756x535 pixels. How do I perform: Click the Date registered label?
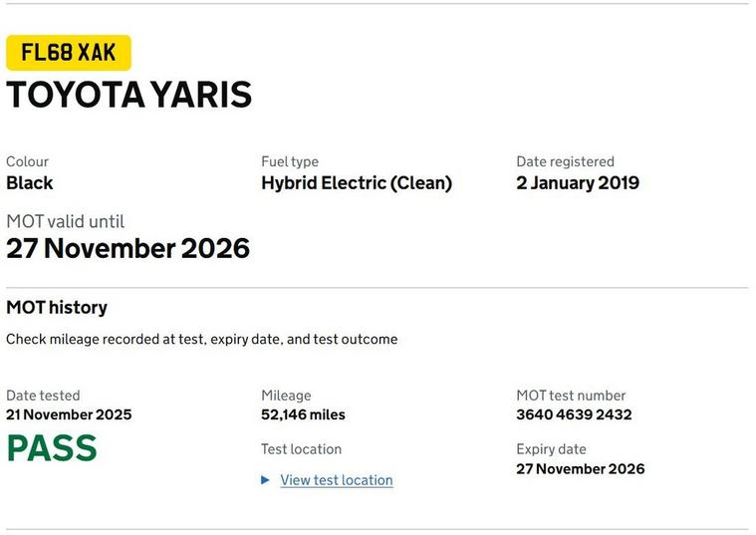[566, 161]
